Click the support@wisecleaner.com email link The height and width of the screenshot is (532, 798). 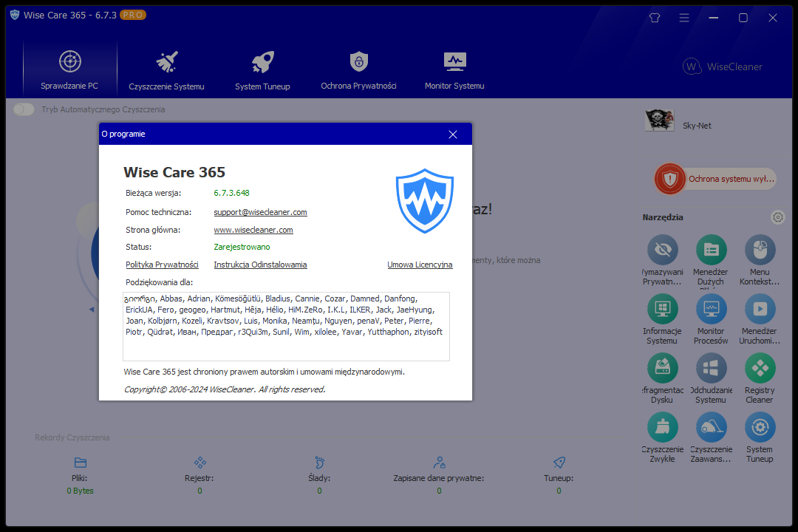(x=260, y=212)
